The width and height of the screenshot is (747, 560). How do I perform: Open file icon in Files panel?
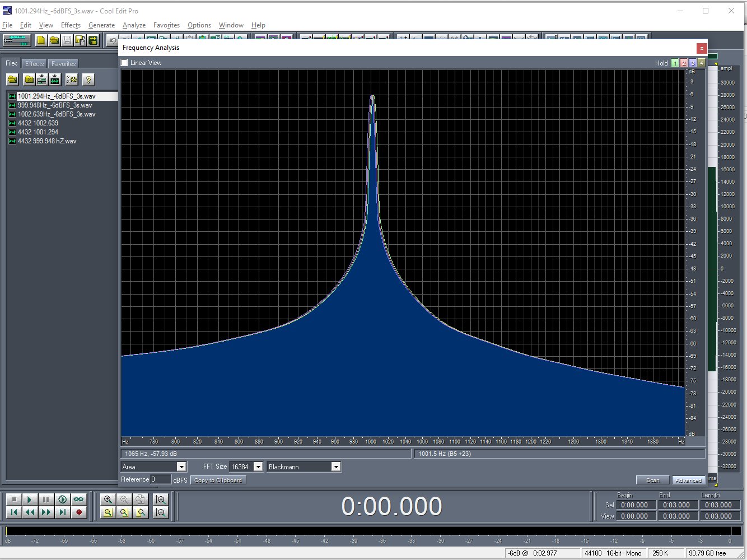(x=12, y=80)
